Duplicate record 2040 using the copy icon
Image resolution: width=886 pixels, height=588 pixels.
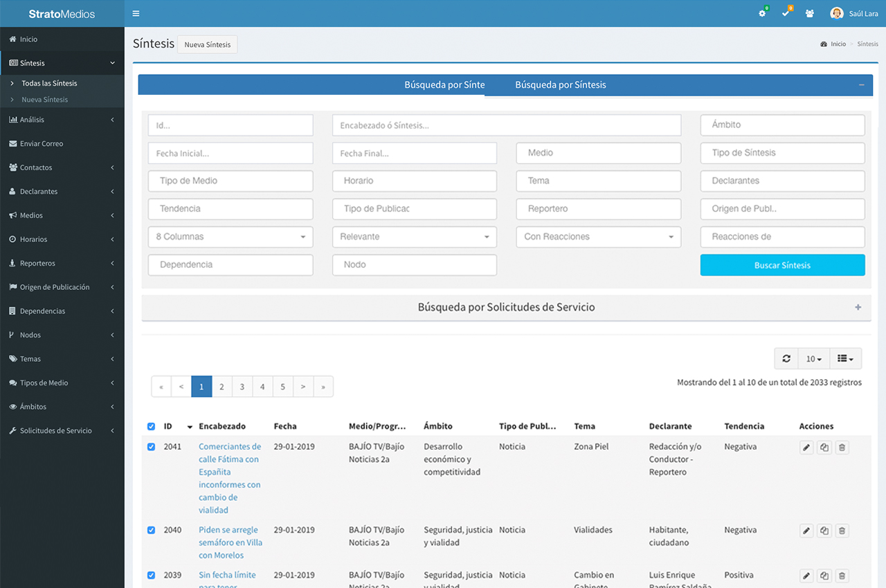(x=824, y=530)
